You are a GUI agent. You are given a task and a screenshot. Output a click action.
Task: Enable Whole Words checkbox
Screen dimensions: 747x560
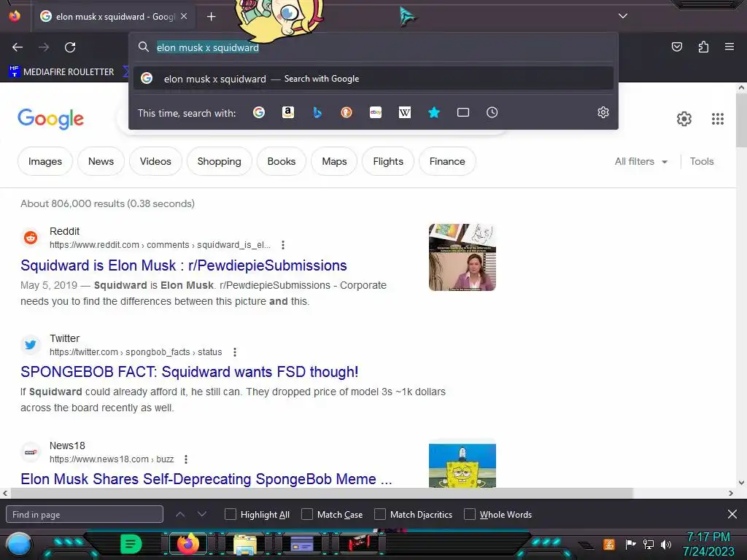470,514
